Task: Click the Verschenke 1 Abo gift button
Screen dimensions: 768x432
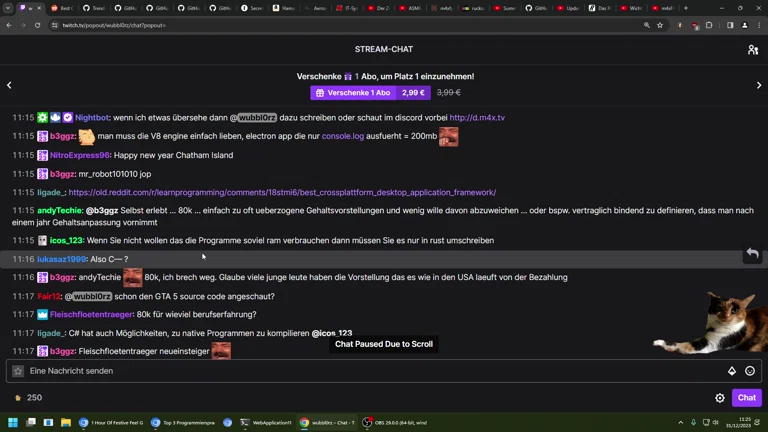Action: (x=370, y=93)
